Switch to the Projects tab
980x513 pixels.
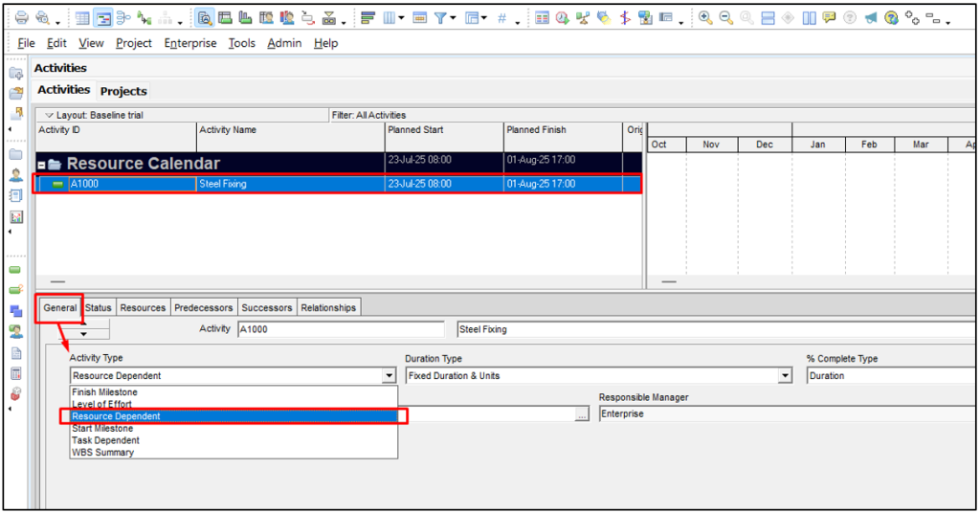[x=123, y=91]
